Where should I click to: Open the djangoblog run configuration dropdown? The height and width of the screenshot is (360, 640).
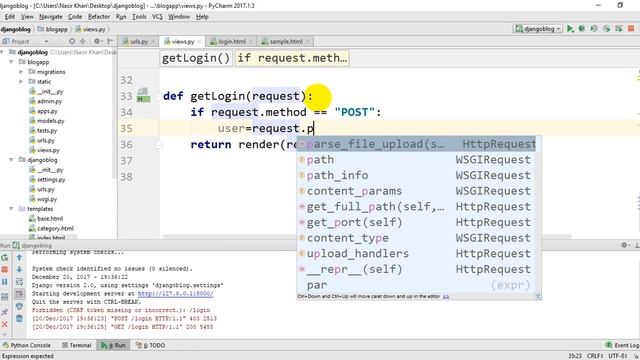pos(538,29)
